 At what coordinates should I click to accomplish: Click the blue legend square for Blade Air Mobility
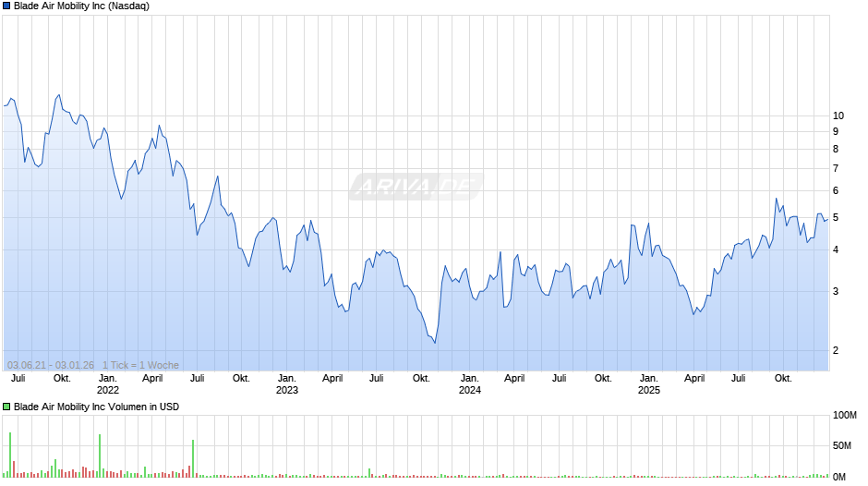click(6, 6)
